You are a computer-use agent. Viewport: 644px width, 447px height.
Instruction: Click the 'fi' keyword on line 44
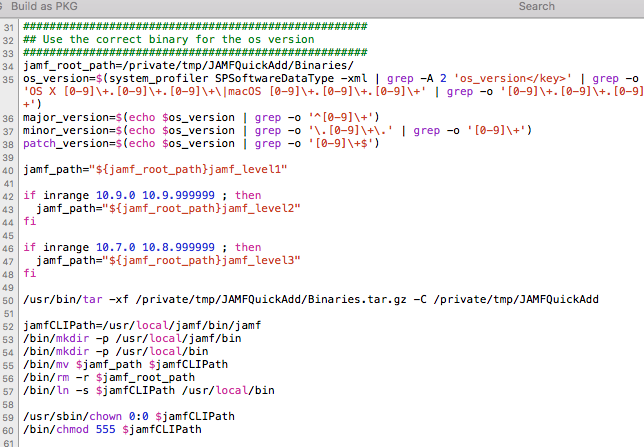[x=30, y=221]
